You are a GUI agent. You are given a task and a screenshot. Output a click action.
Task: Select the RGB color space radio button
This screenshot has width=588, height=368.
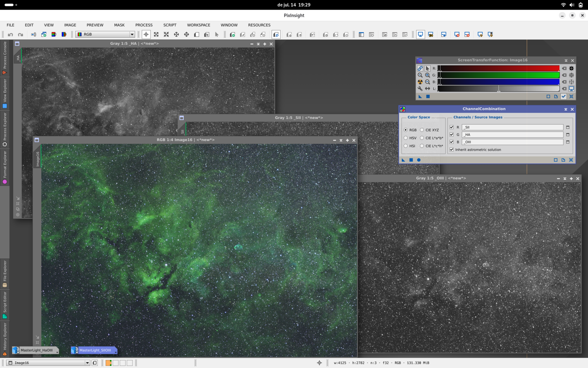coord(406,130)
